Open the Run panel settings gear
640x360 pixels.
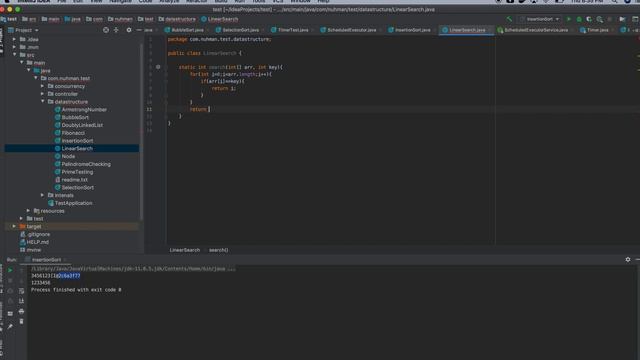pyautogui.click(x=628, y=259)
